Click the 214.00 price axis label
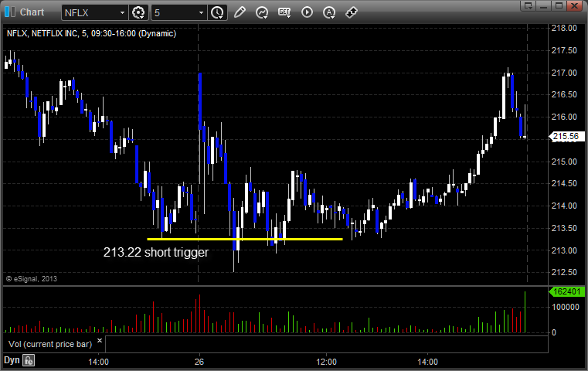Viewport: 588px width, 371px height. click(x=564, y=206)
